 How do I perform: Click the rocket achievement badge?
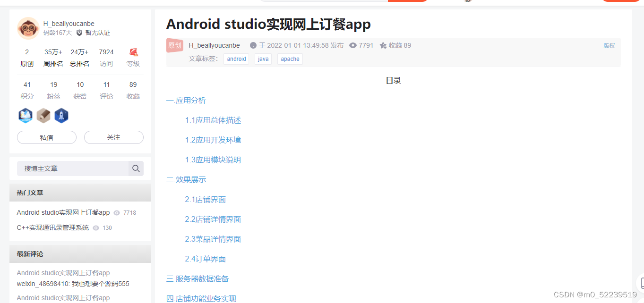pos(61,115)
